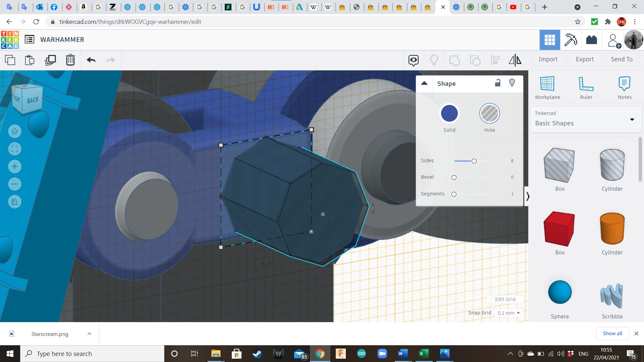Image resolution: width=644 pixels, height=362 pixels.
Task: Click the Duplicate and repeat icon
Action: [x=50, y=60]
